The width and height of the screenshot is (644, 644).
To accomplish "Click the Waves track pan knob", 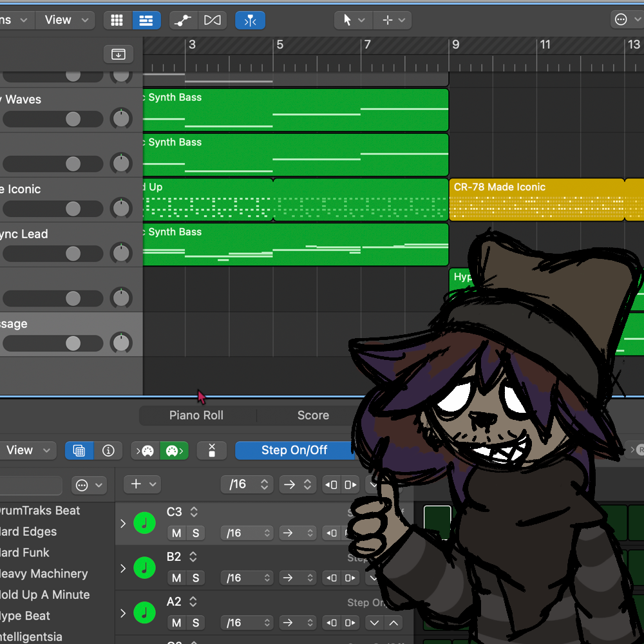I will (121, 118).
